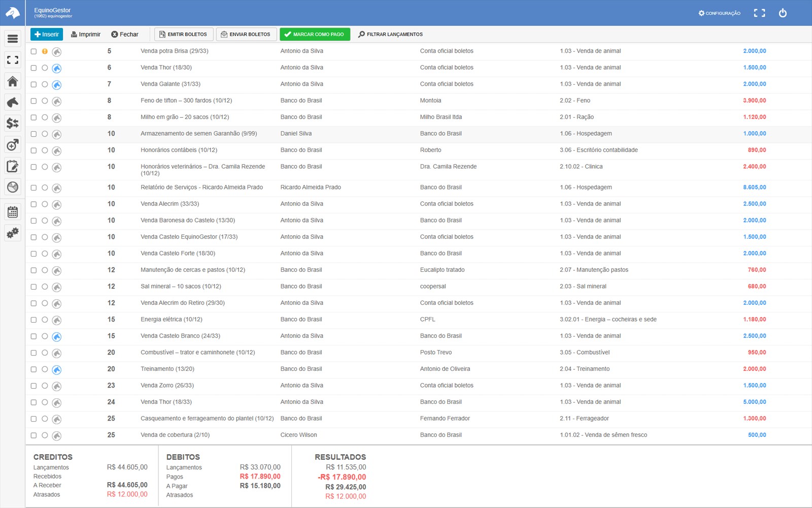This screenshot has width=812, height=508.
Task: Select checkbox for Honorários contábeis (10/12)
Action: pos(33,150)
